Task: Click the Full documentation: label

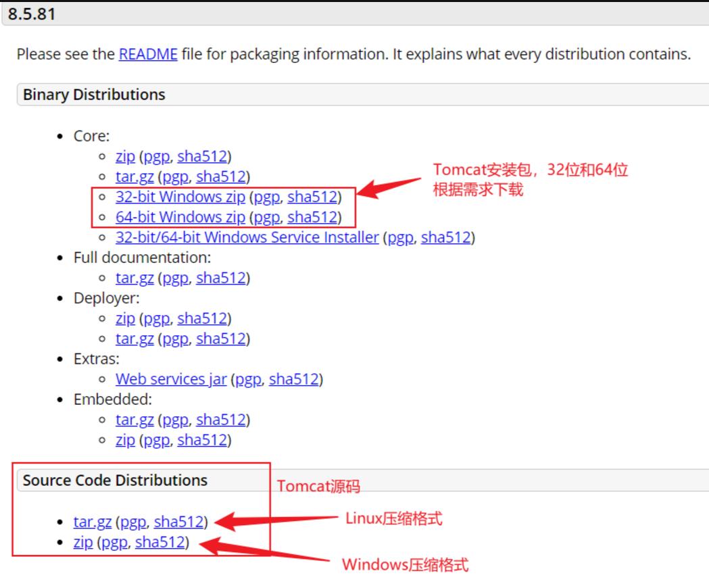Action: (x=143, y=258)
